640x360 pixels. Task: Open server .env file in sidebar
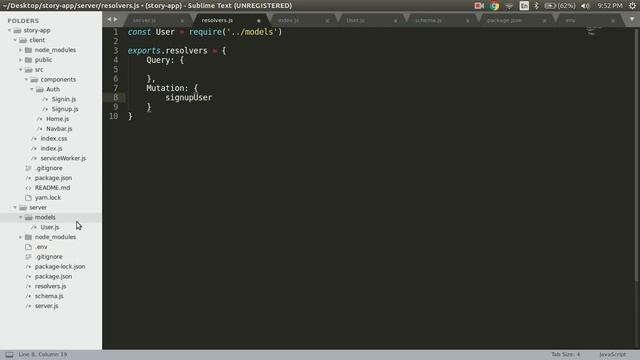click(41, 247)
